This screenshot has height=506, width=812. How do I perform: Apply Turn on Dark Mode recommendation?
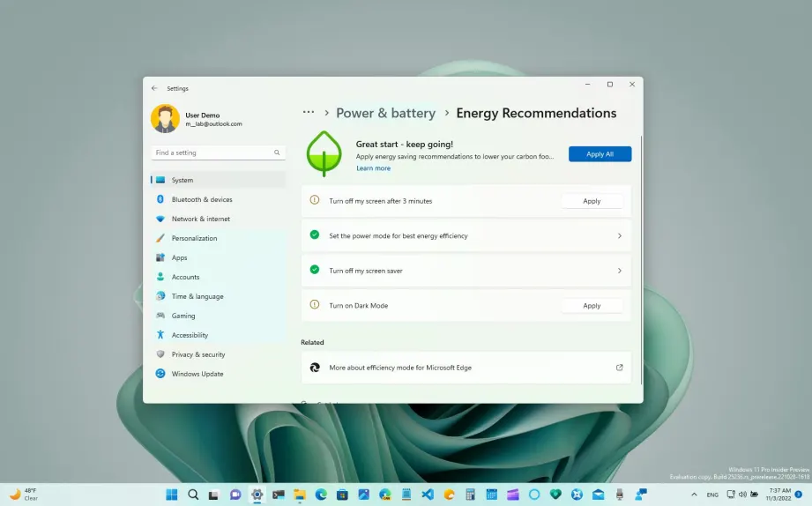(592, 306)
